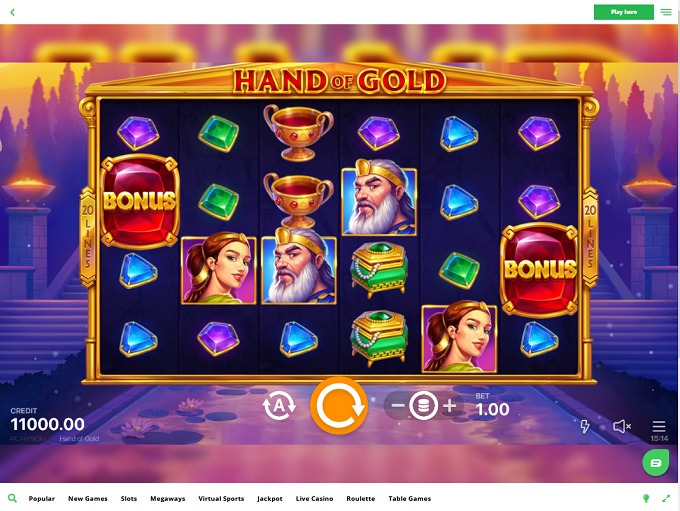Toggle fullscreen with the expand arrows icon
The width and height of the screenshot is (680, 511).
click(666, 499)
